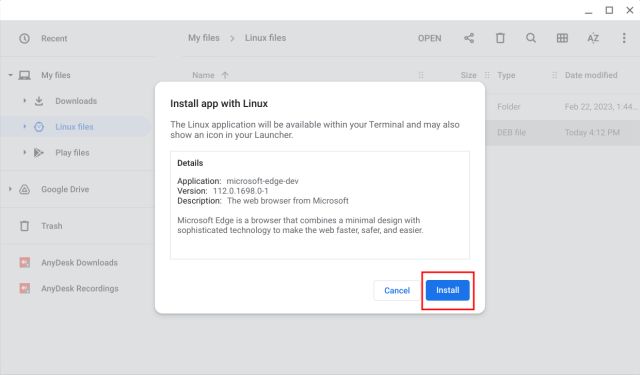Expand the Linux files folder
Image resolution: width=640 pixels, height=375 pixels.
pos(24,126)
